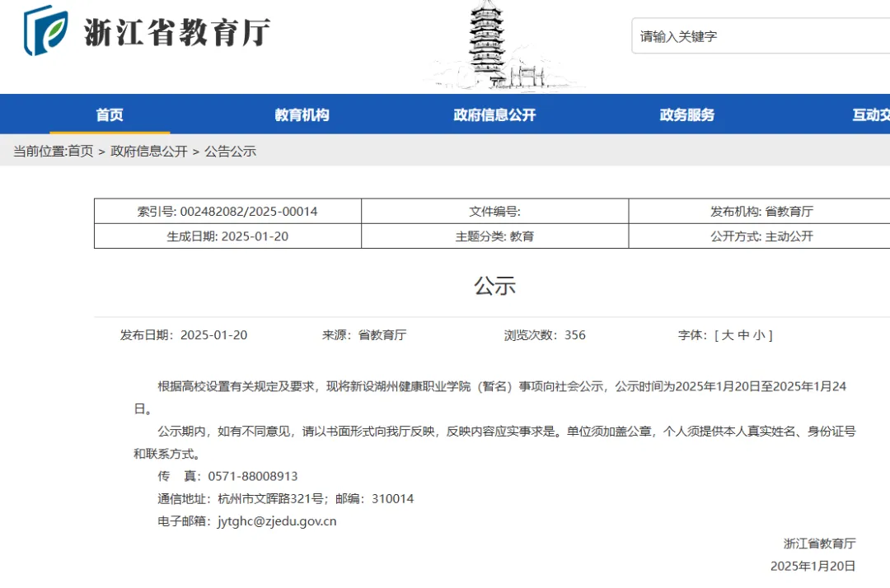Open the 公告公示 breadcrumb link
Viewport: 890px width, 588px height.
tap(231, 152)
